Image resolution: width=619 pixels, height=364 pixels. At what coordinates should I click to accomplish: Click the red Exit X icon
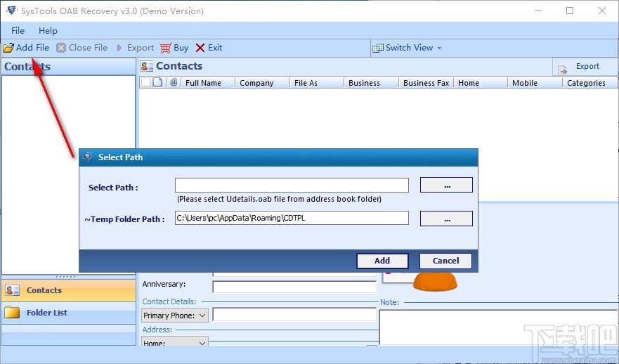200,48
